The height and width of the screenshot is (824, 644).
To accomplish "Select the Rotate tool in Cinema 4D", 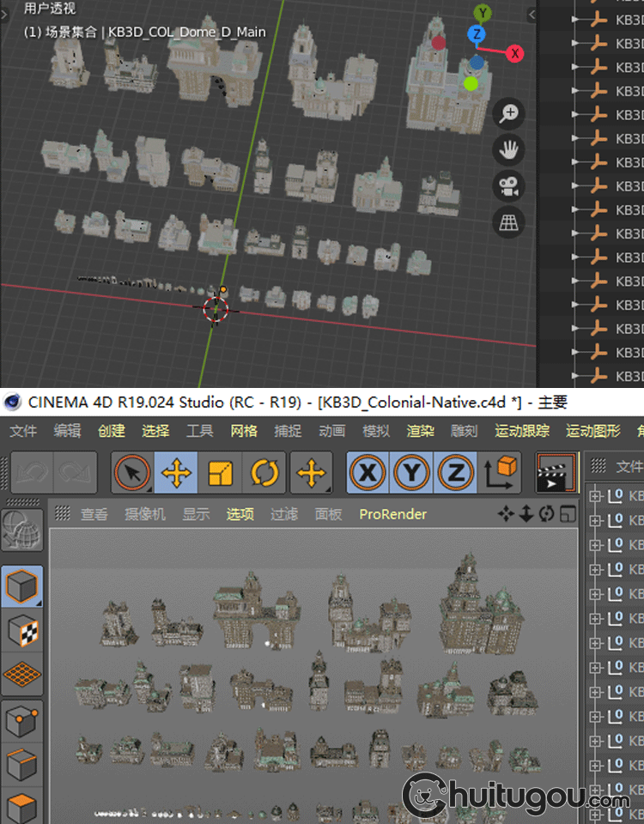I will tap(263, 473).
